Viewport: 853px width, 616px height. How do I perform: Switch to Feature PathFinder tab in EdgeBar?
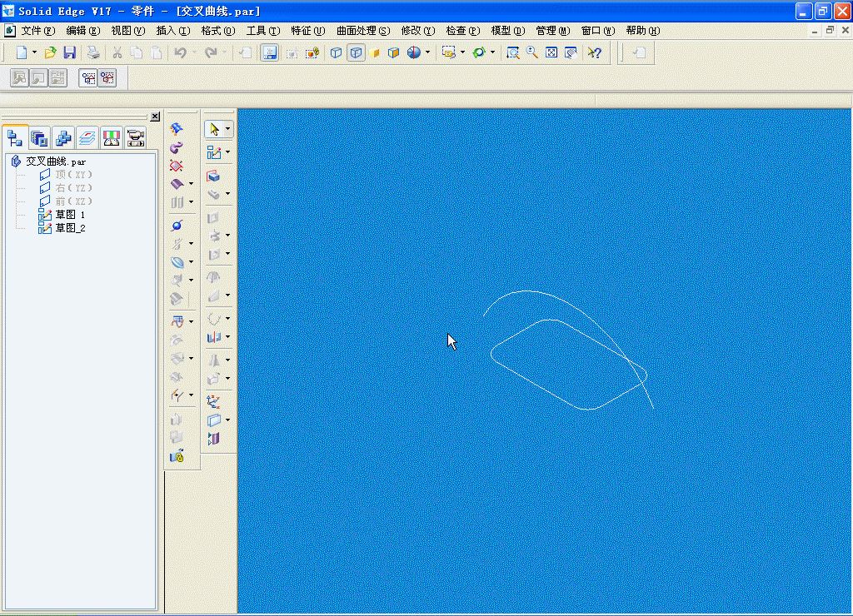click(x=15, y=137)
